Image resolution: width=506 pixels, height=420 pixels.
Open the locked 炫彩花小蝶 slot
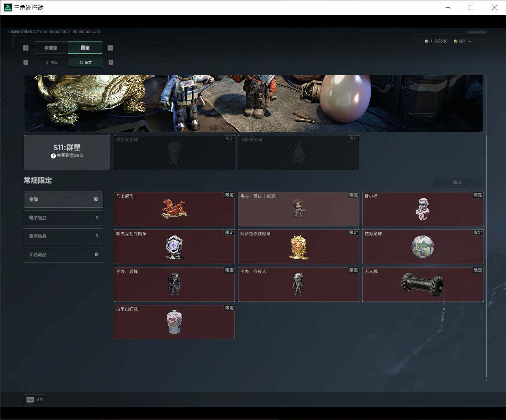[x=174, y=153]
